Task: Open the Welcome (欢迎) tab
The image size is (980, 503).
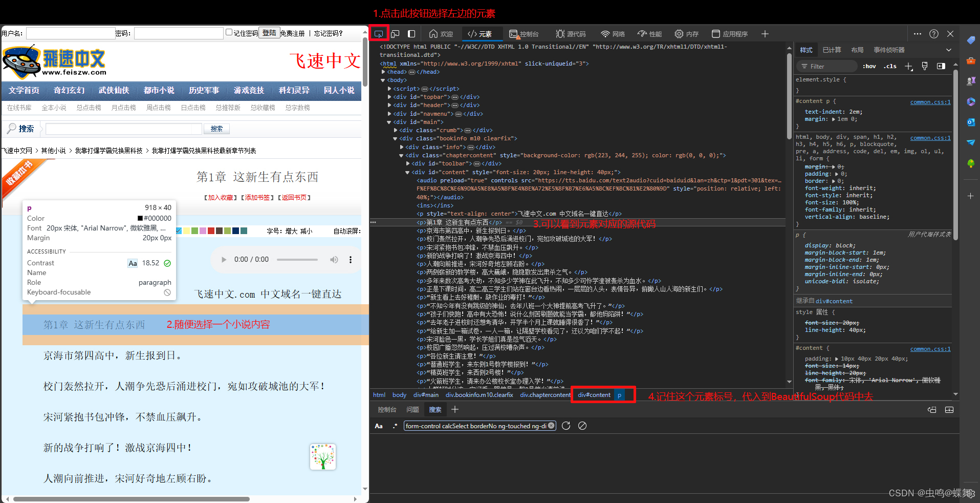Action: (x=441, y=34)
